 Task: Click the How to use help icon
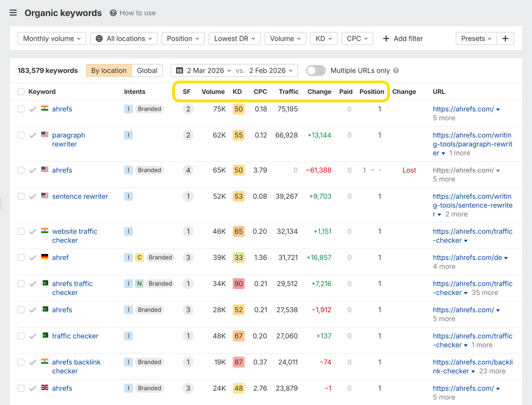(113, 13)
